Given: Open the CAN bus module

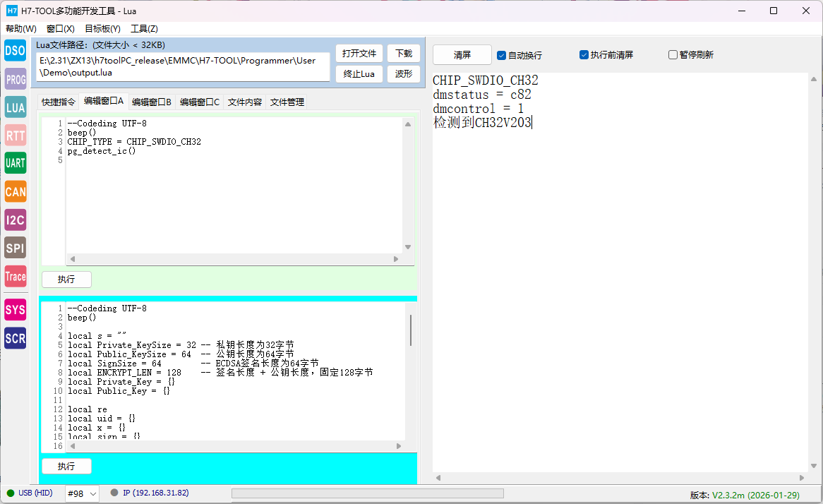Looking at the screenshot, I should pyautogui.click(x=16, y=191).
